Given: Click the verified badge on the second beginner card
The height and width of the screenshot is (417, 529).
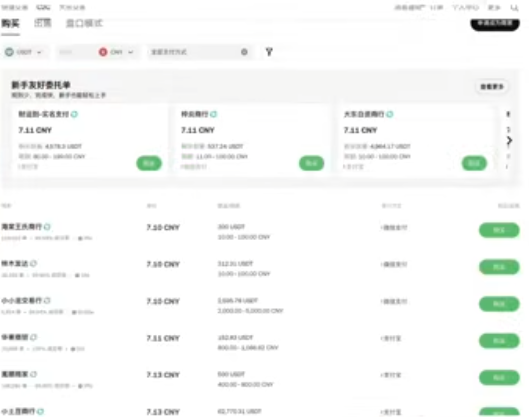Looking at the screenshot, I should [x=214, y=114].
